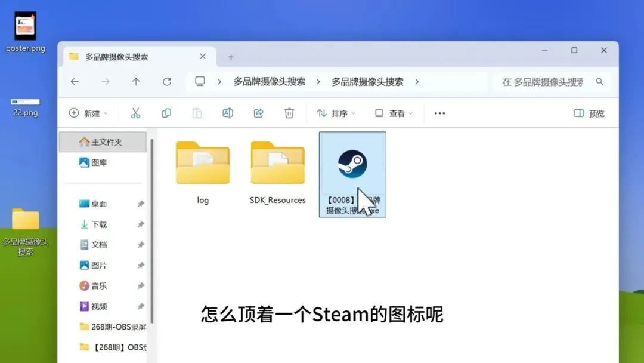Image resolution: width=644 pixels, height=363 pixels.
Task: Open the log folder
Action: (203, 173)
